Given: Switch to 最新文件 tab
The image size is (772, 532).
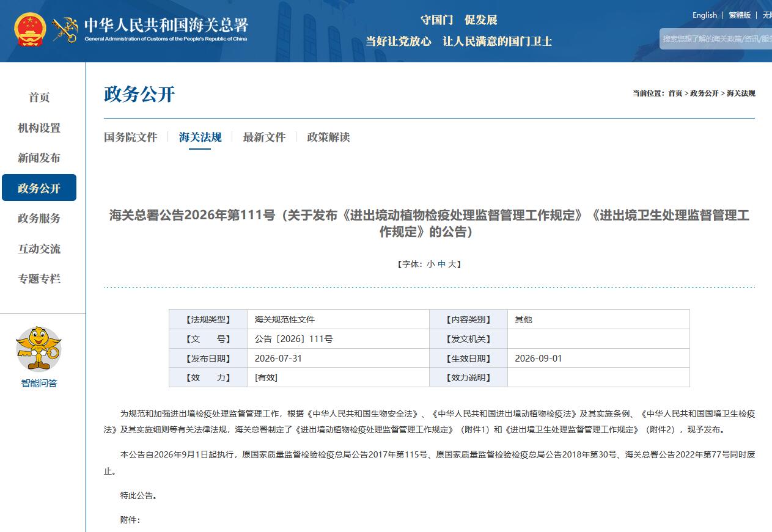Looking at the screenshot, I should 264,137.
